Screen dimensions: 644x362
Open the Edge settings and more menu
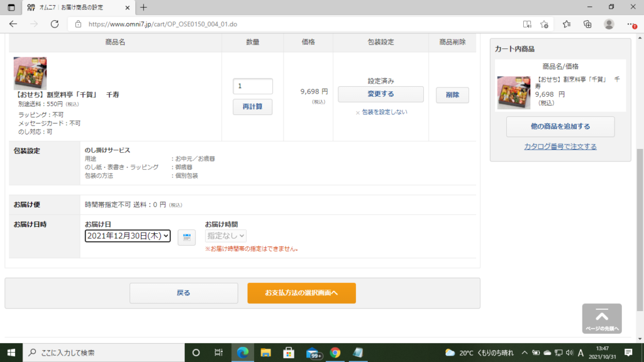point(631,25)
